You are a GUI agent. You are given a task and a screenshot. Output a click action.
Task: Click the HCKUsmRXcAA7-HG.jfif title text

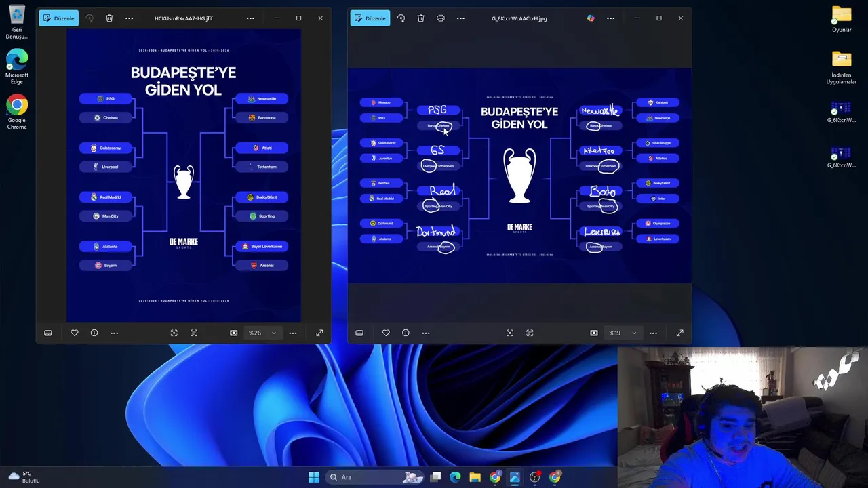184,18
